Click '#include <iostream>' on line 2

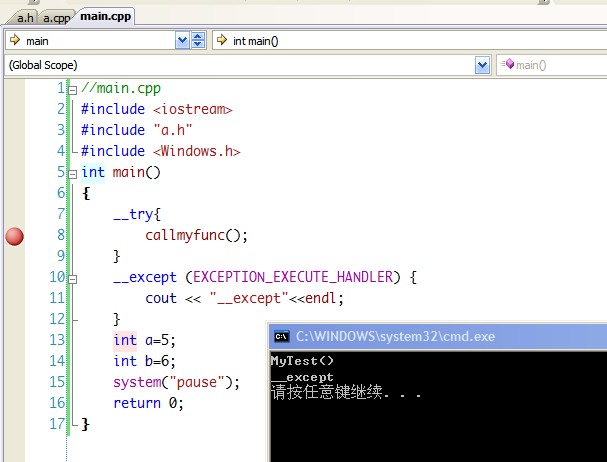(x=156, y=109)
